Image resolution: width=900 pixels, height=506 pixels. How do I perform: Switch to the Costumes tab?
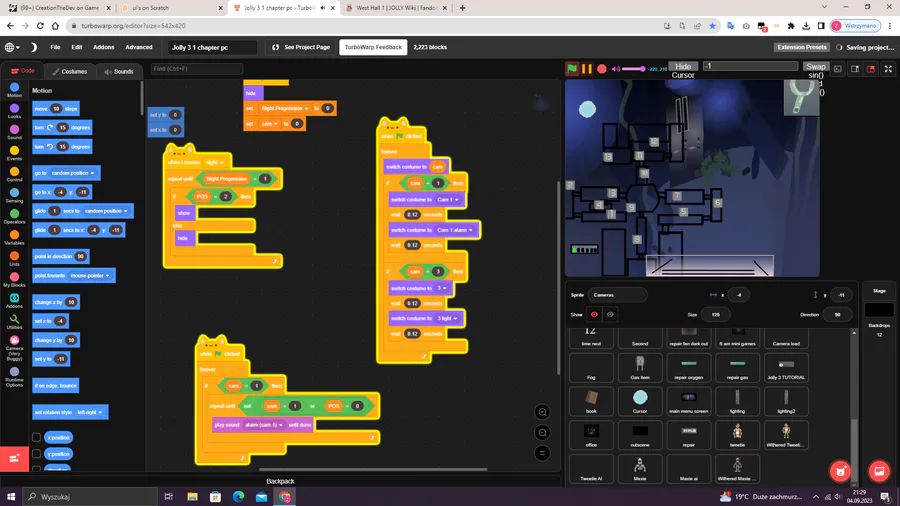[x=69, y=71]
